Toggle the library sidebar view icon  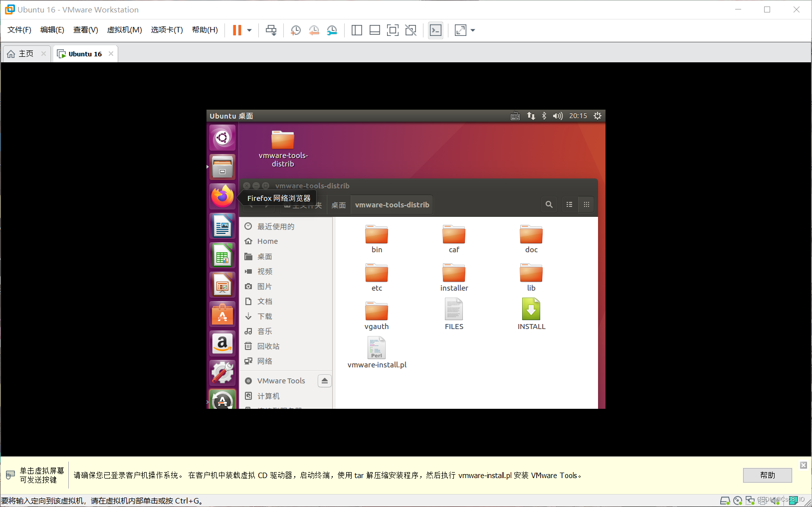pyautogui.click(x=357, y=30)
